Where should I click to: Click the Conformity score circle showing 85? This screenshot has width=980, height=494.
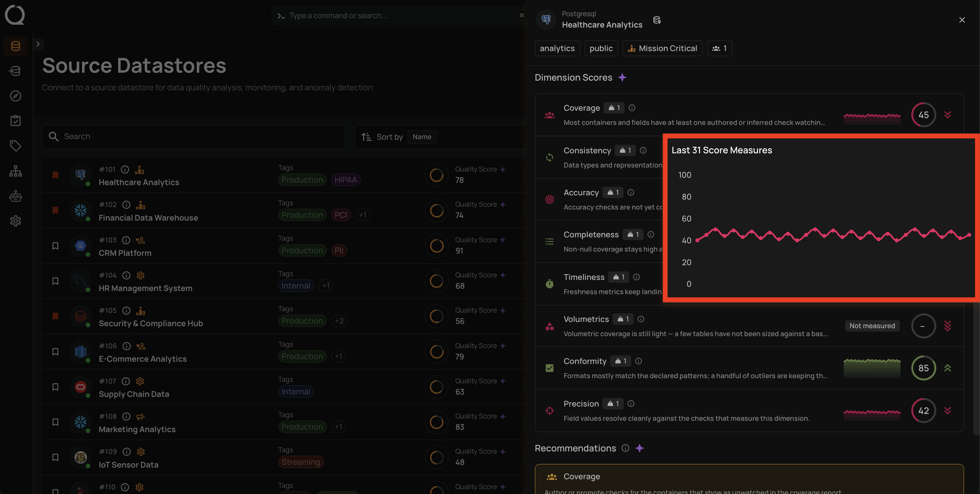tap(923, 368)
